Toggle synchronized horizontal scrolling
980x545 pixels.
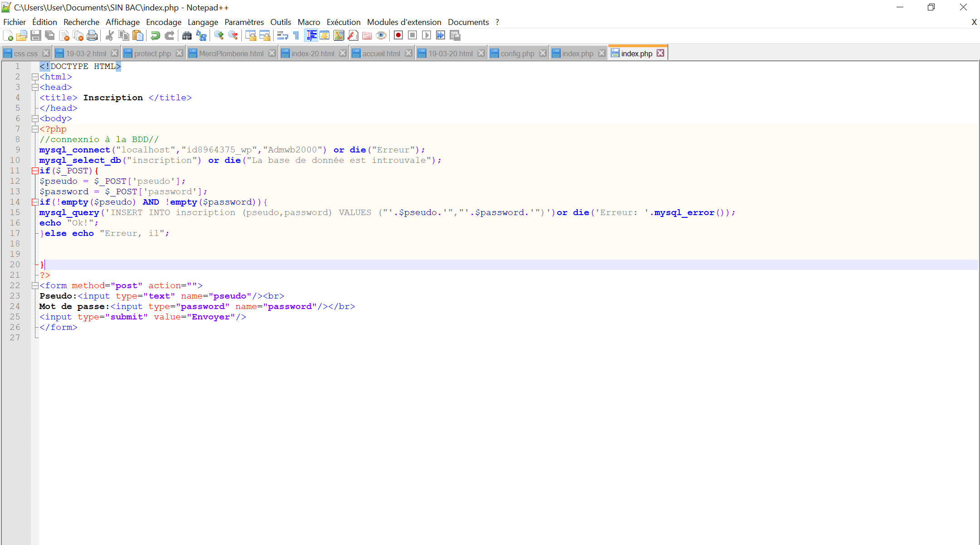(265, 35)
